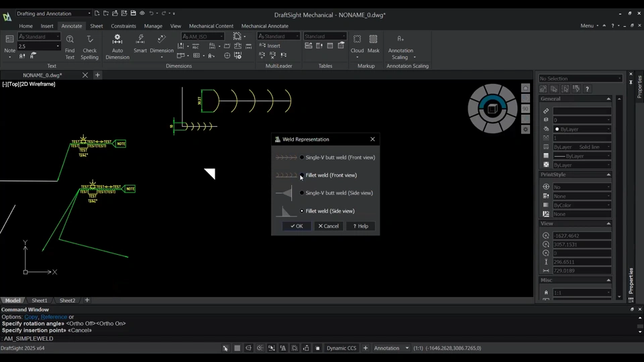Image resolution: width=644 pixels, height=362 pixels.
Task: Click the view cube in the navigation wheel
Action: pyautogui.click(x=492, y=109)
